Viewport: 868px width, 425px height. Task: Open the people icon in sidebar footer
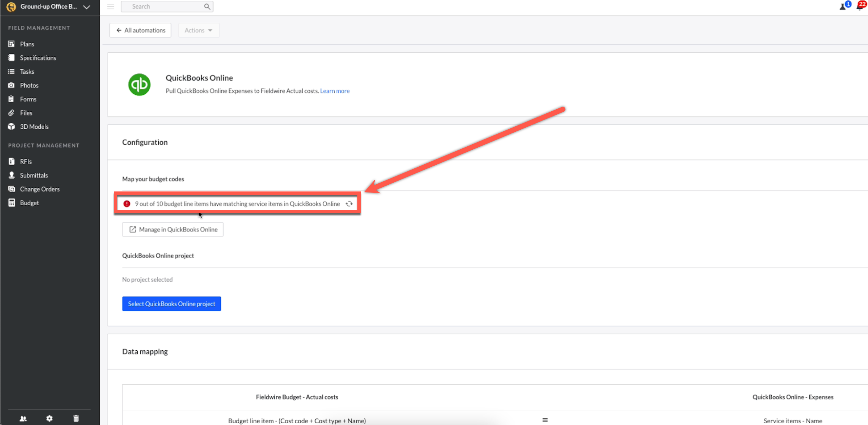[x=23, y=419]
